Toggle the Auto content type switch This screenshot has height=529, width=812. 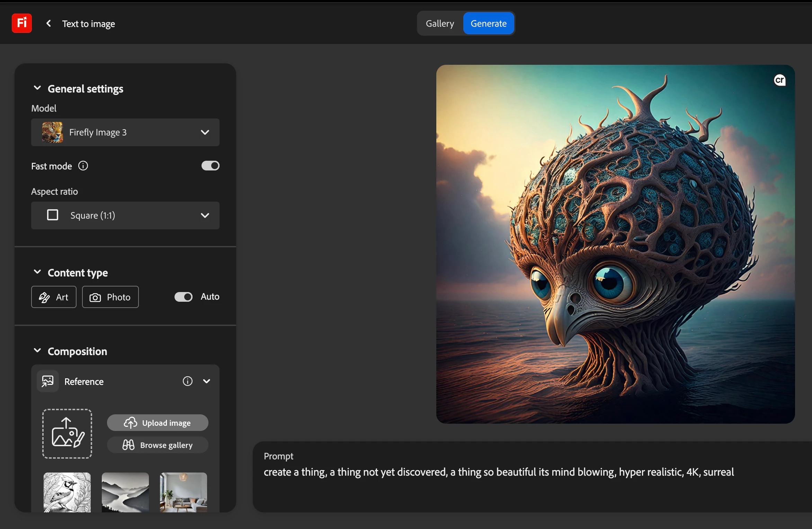(183, 297)
